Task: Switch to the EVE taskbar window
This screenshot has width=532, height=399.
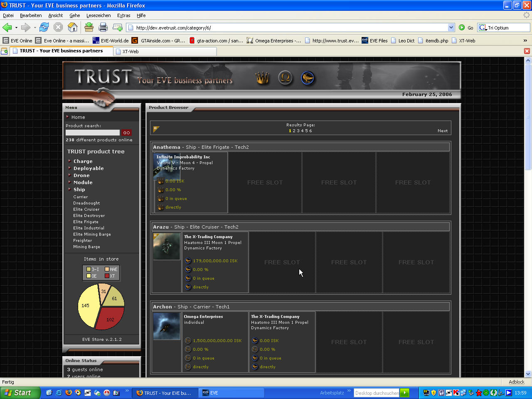Action: tap(232, 393)
